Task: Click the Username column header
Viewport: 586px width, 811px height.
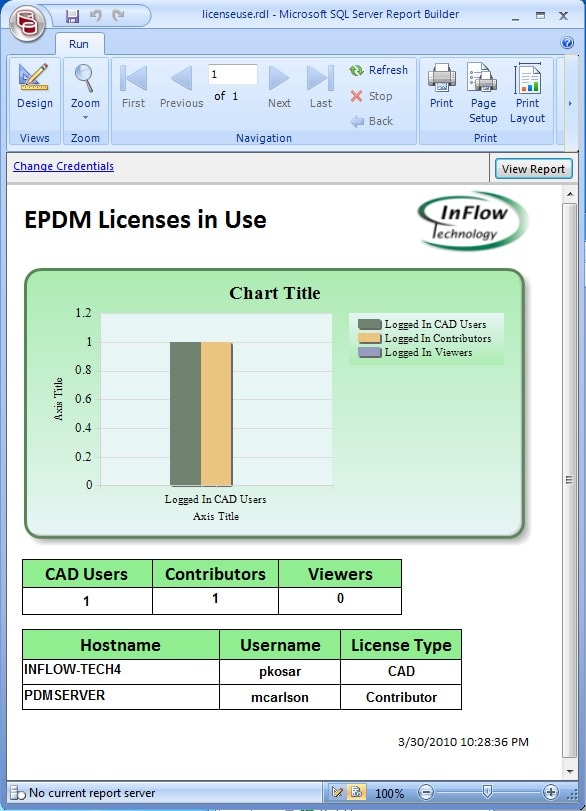Action: tap(280, 644)
